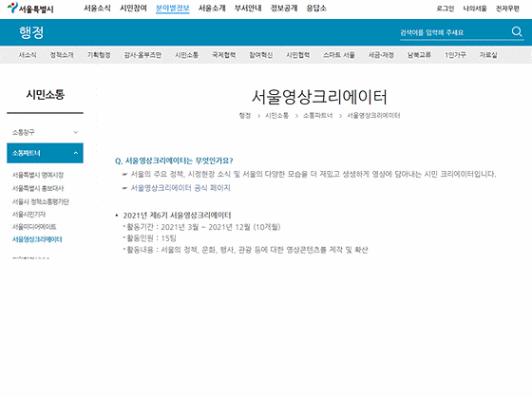
Task: Open 서울영상크리에이터 공식 페이지 link
Action: click(180, 188)
